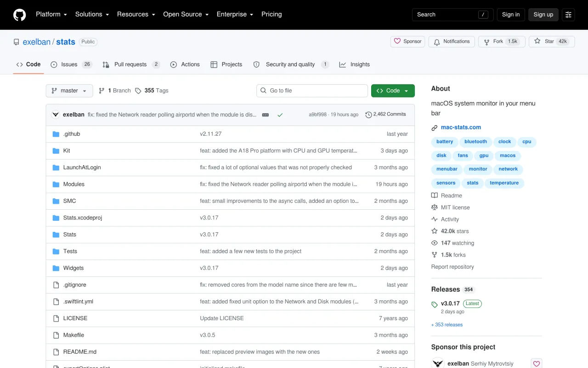Expand the Enterprise menu
The width and height of the screenshot is (588, 368).
235,14
